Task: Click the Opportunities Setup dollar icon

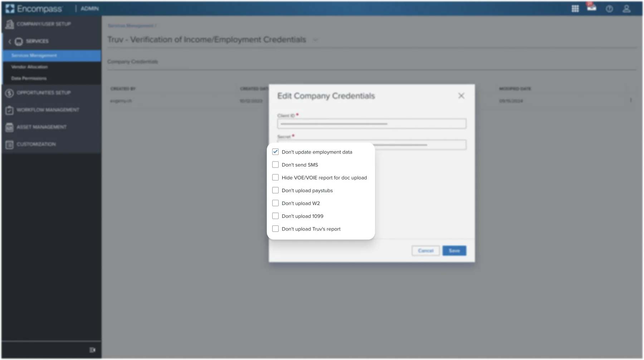Action: click(x=10, y=93)
